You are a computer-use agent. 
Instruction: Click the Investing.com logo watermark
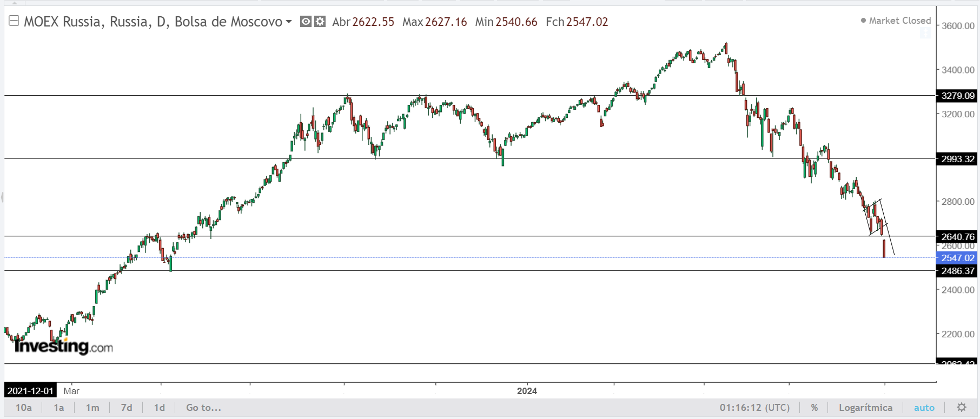[64, 346]
